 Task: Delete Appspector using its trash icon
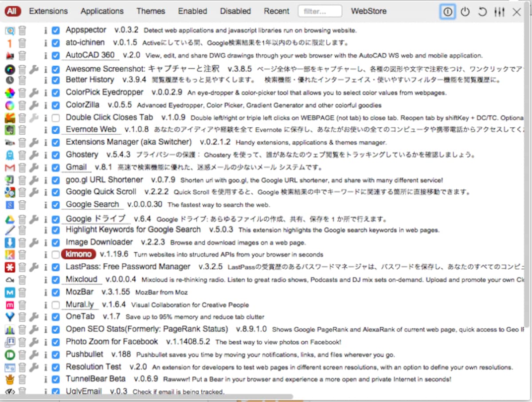pos(22,31)
